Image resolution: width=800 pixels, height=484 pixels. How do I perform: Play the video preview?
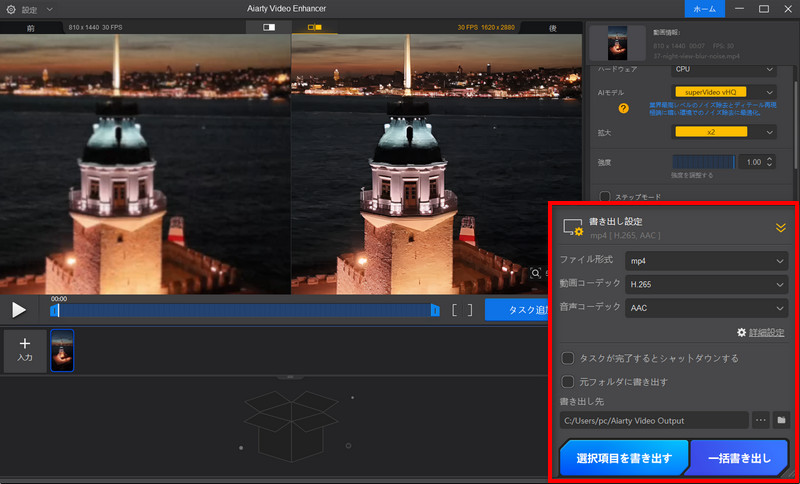click(19, 310)
